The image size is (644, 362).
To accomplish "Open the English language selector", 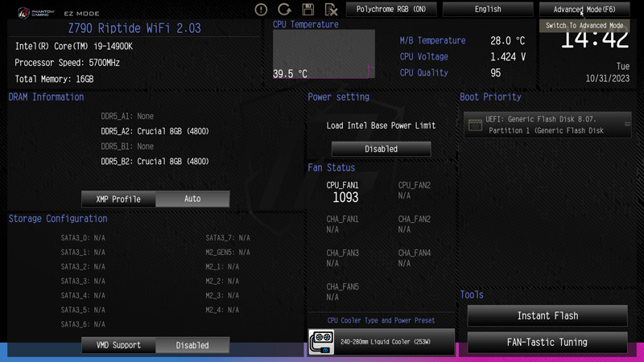I will [488, 9].
